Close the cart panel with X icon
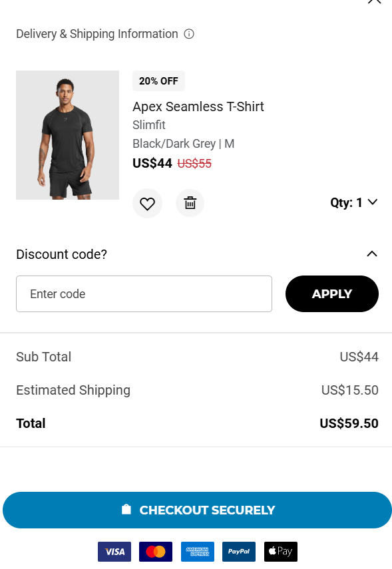The height and width of the screenshot is (569, 392). click(x=374, y=1)
